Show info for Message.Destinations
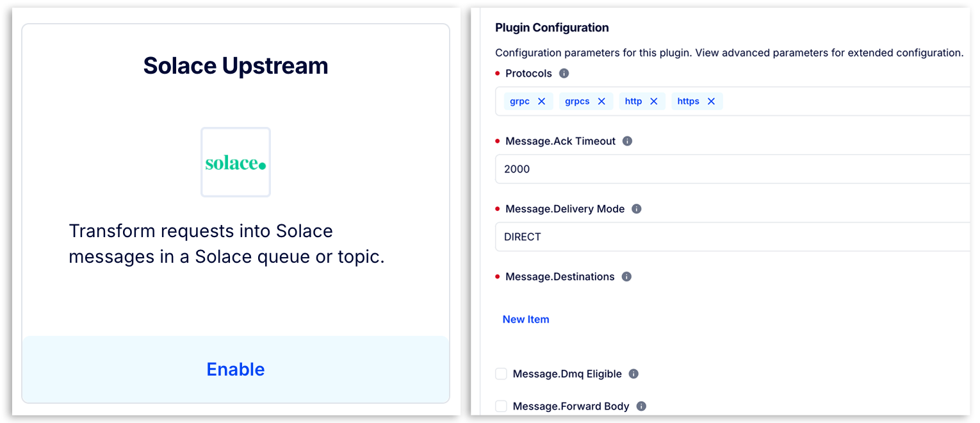The width and height of the screenshot is (980, 423). (626, 277)
